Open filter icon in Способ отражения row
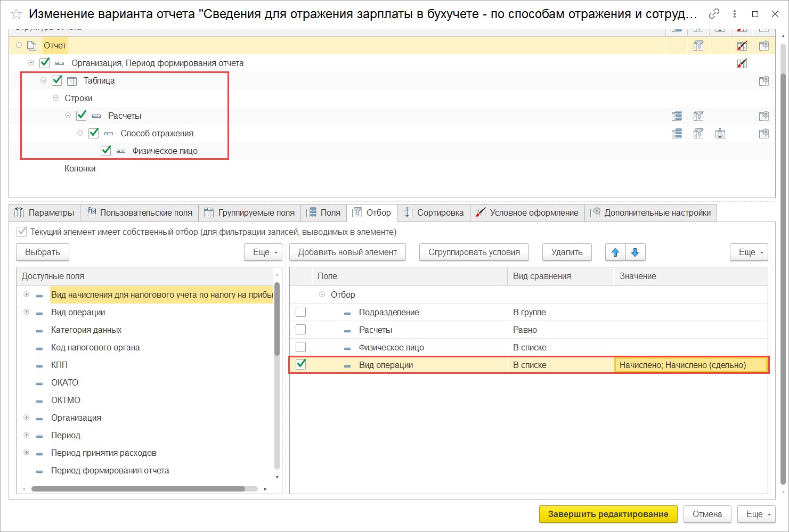The height and width of the screenshot is (532, 789). pos(698,134)
